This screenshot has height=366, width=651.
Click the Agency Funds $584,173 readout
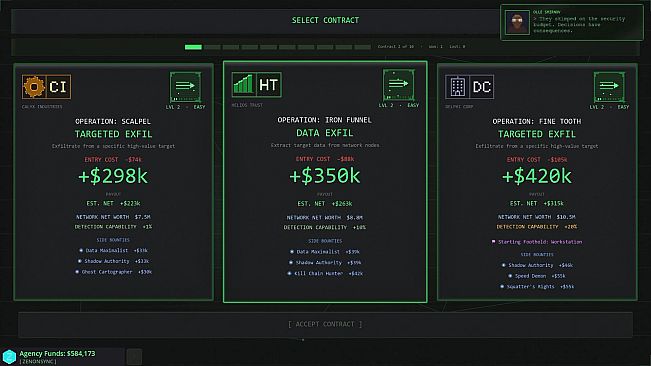[57, 354]
